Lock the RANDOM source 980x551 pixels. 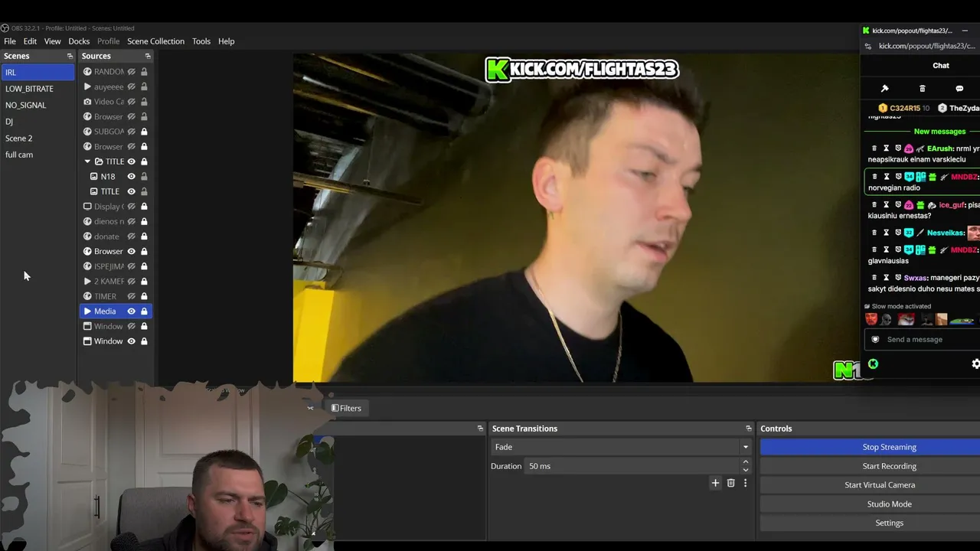pyautogui.click(x=144, y=72)
